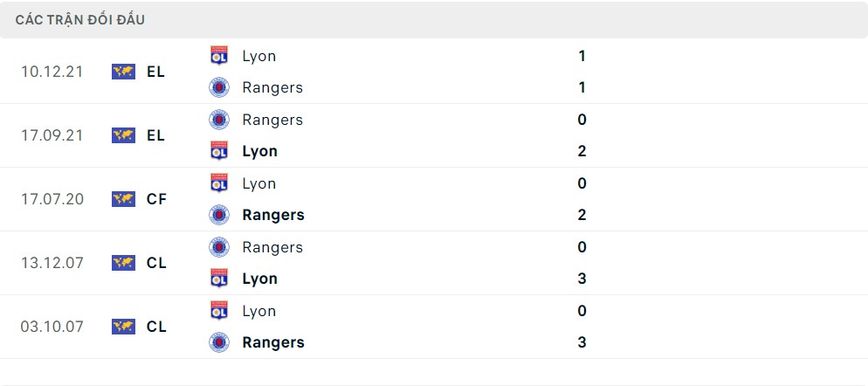Viewport: 868px width, 386px height.
Task: Click the Lyon crest in the 17.09.21 match
Action: pos(219,151)
